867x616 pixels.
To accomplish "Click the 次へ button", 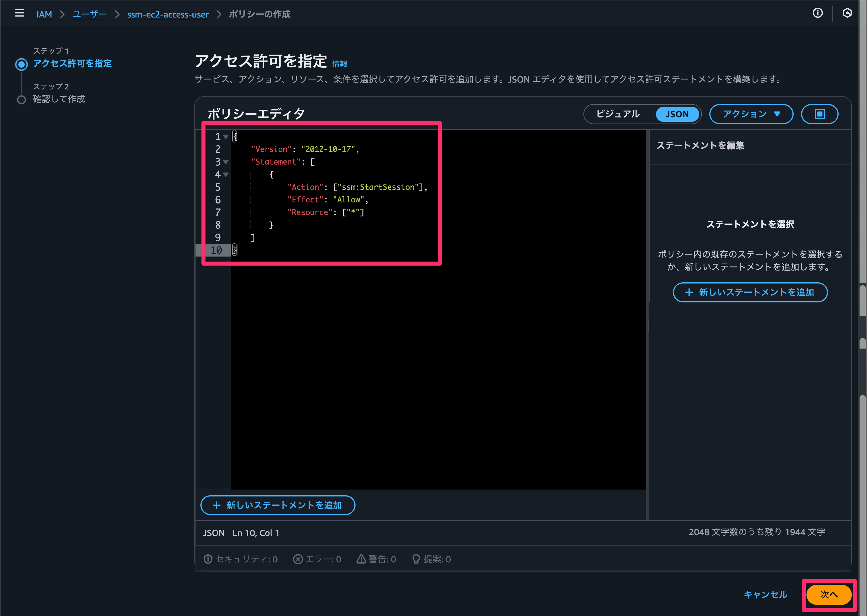I will point(829,595).
